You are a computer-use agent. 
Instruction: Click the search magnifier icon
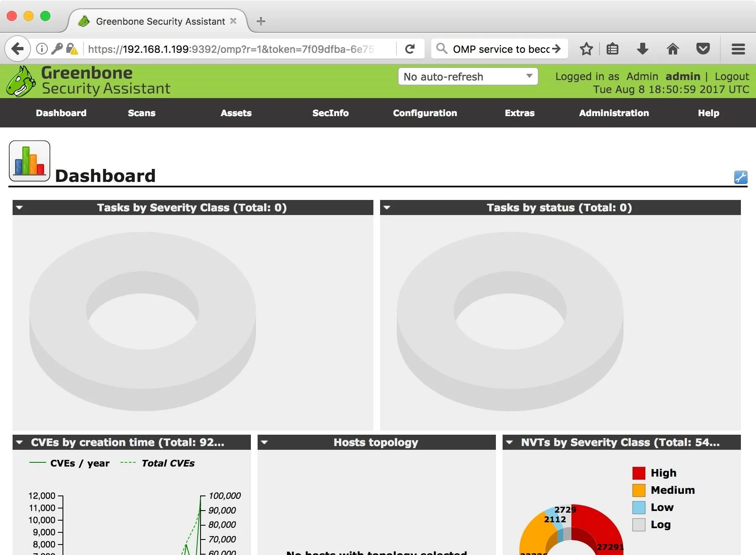click(x=441, y=49)
